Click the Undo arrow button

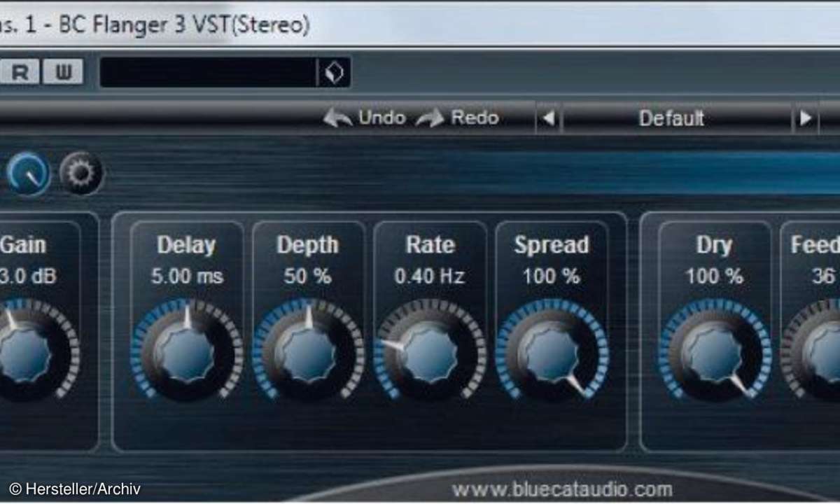pos(365,118)
